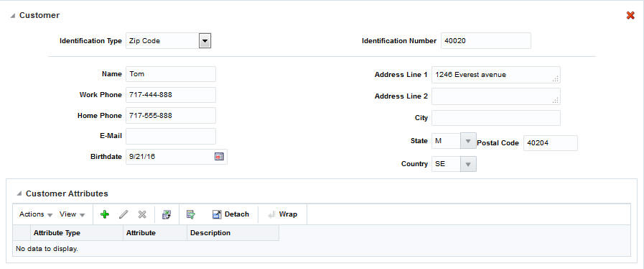Click the Name input field

(x=170, y=74)
